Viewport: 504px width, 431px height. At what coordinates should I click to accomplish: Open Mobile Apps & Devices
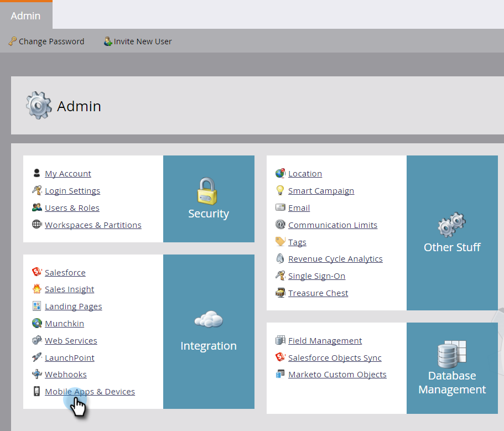click(x=90, y=392)
